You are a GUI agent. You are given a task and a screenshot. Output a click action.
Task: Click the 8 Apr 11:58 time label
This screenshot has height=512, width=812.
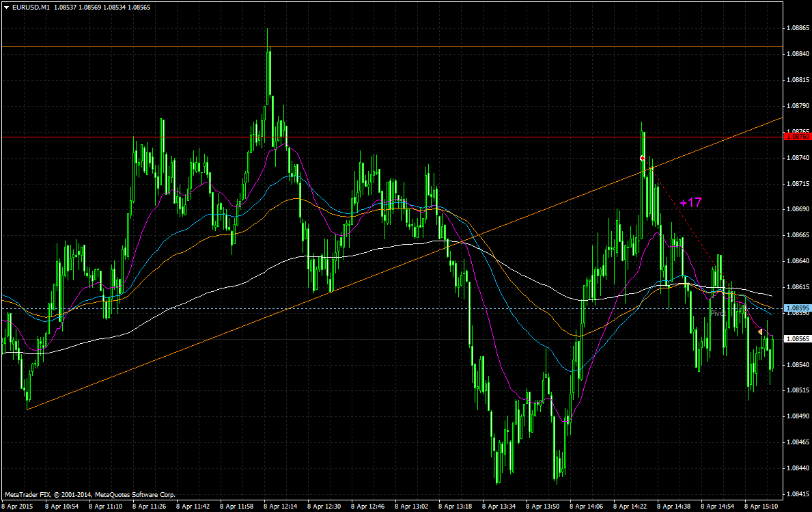pos(237,507)
